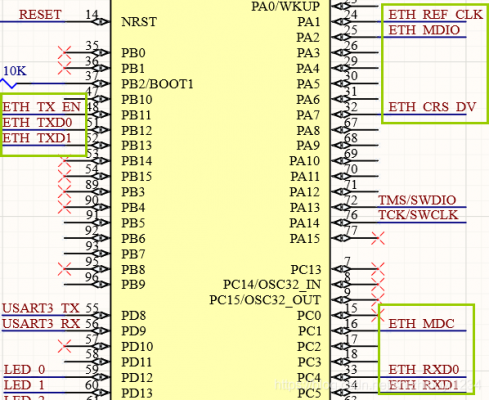Select the no-connect cross on PB0 pin

64,53
